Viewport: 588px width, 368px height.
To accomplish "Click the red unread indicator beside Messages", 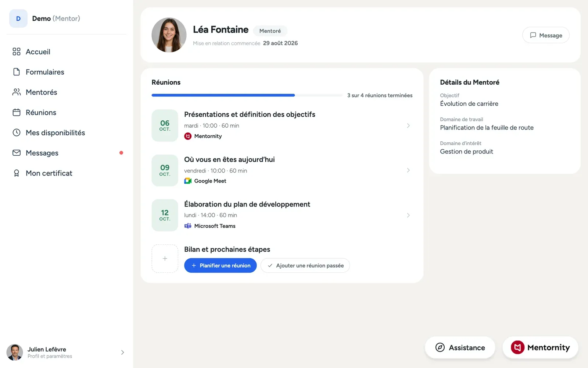I will [121, 153].
